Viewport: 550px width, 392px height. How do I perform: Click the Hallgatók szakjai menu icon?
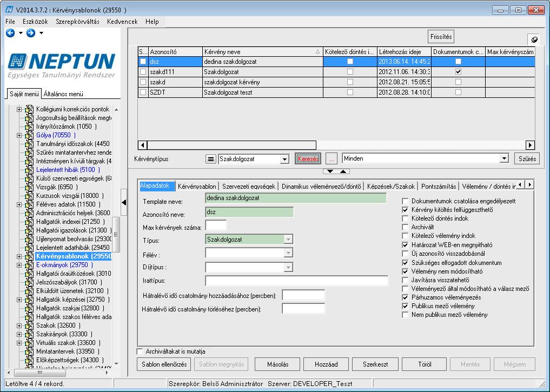pyautogui.click(x=29, y=308)
